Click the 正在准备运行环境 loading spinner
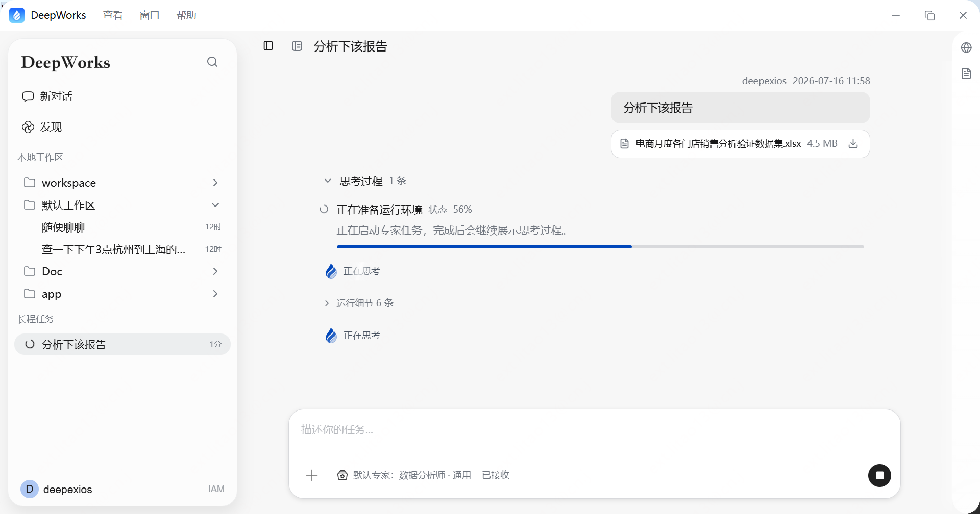 pos(324,209)
